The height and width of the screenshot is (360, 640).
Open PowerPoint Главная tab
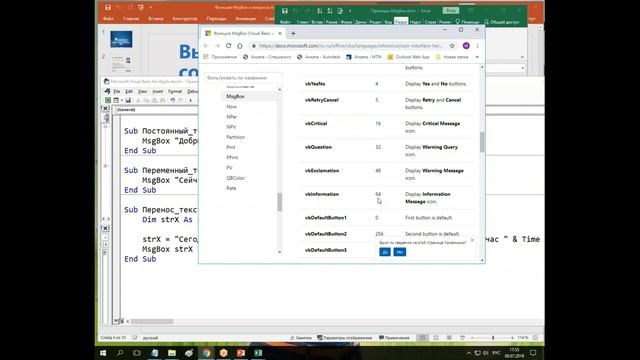131,19
